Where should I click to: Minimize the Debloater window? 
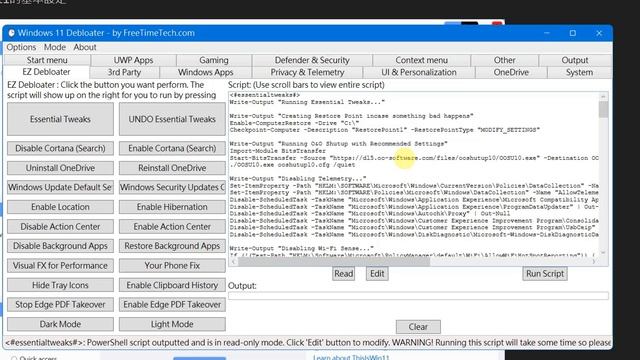[547, 33]
